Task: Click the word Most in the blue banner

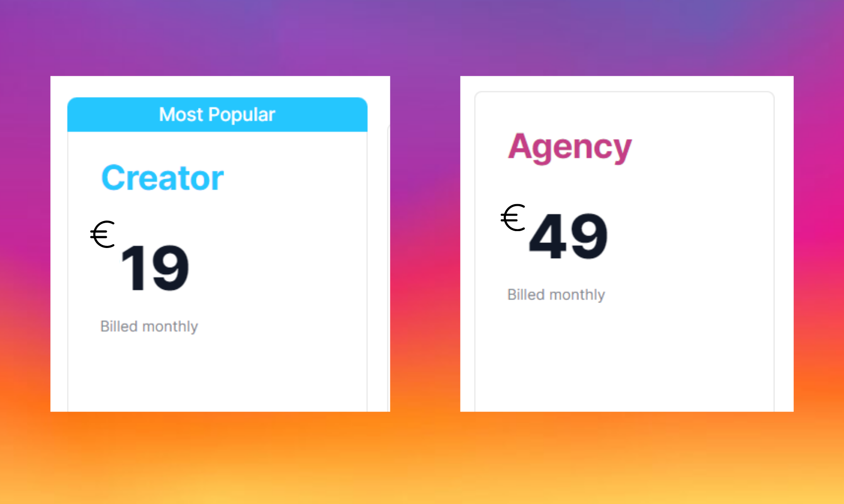Action: coord(181,115)
